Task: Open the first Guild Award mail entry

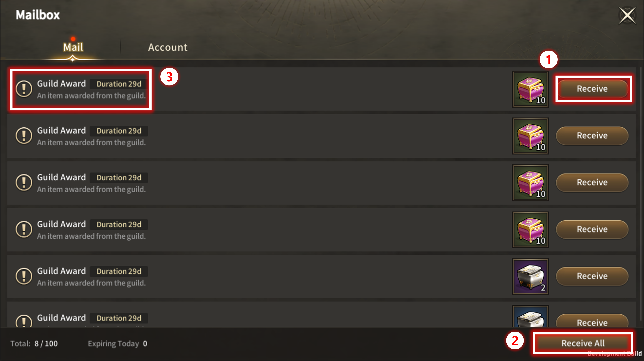Action: pos(321,89)
